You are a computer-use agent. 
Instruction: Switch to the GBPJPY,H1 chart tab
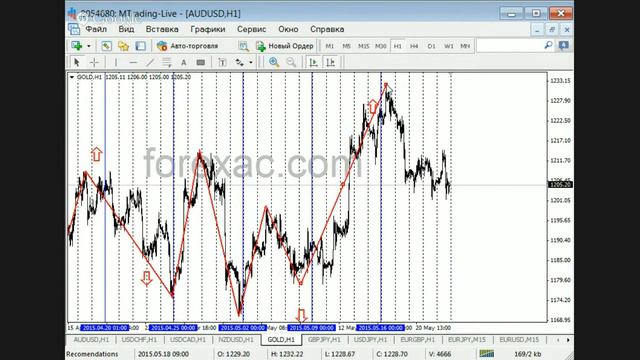click(324, 340)
